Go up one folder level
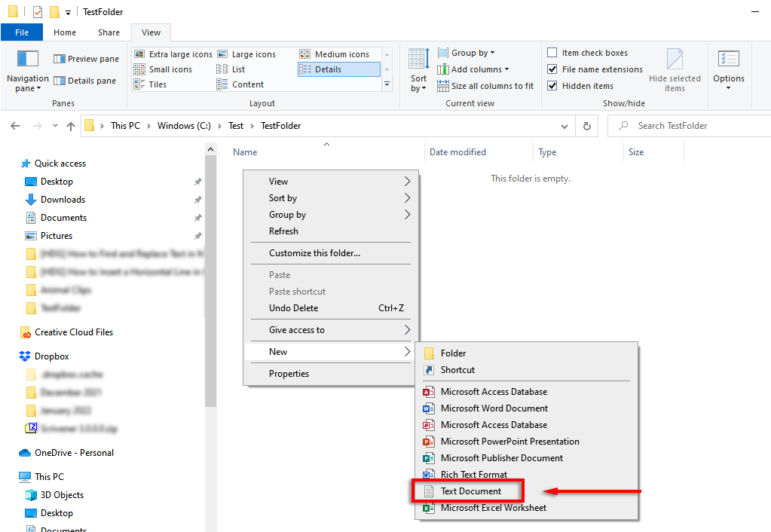Image resolution: width=771 pixels, height=532 pixels. [71, 126]
